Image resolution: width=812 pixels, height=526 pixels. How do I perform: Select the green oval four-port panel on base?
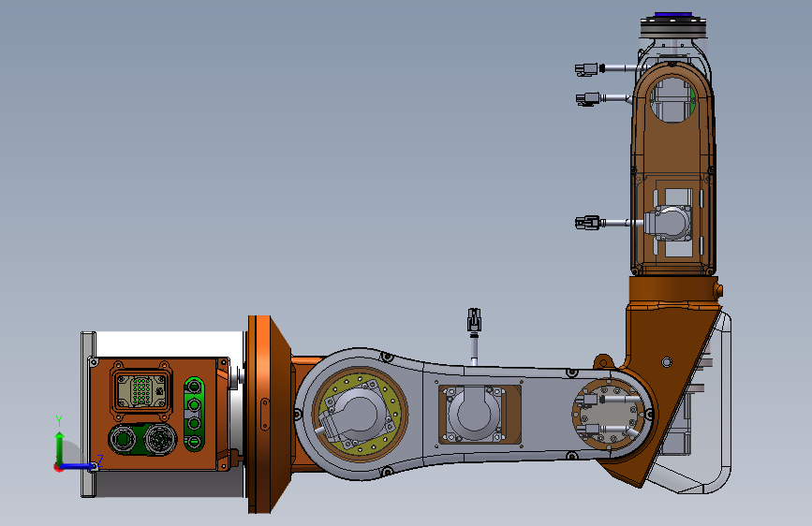(x=194, y=415)
